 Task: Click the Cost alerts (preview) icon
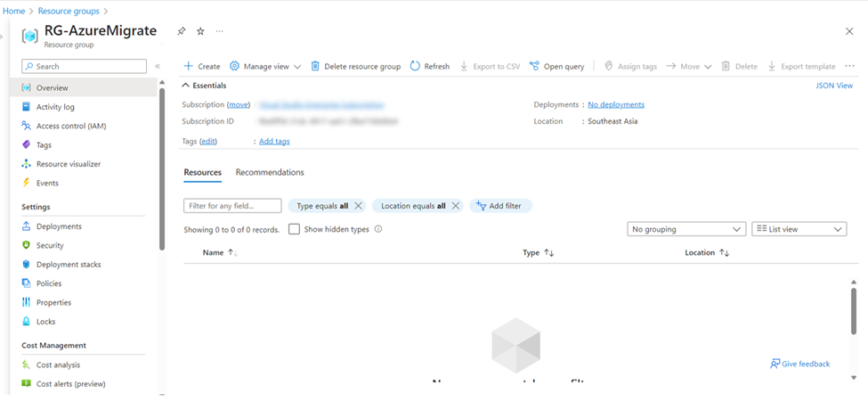click(26, 383)
